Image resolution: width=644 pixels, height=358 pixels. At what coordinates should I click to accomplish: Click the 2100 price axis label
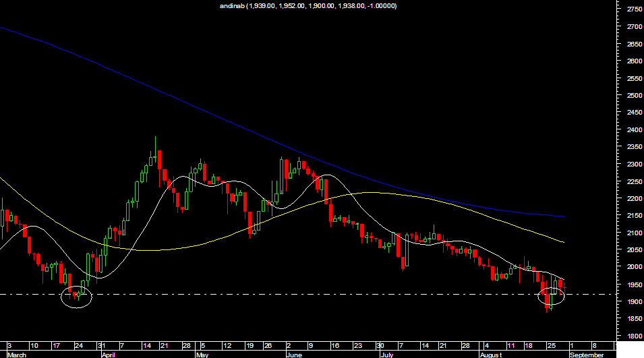pyautogui.click(x=635, y=233)
